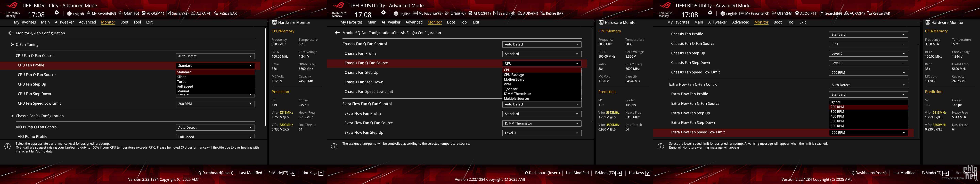Click EzMode(F7) icon on the Chassis Fan Q-Fan Source screen
This screenshot has height=184, width=980.
(619, 173)
